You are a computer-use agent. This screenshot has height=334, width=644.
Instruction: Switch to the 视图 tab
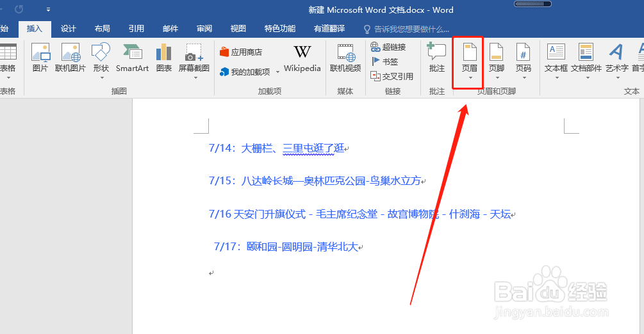pyautogui.click(x=238, y=29)
